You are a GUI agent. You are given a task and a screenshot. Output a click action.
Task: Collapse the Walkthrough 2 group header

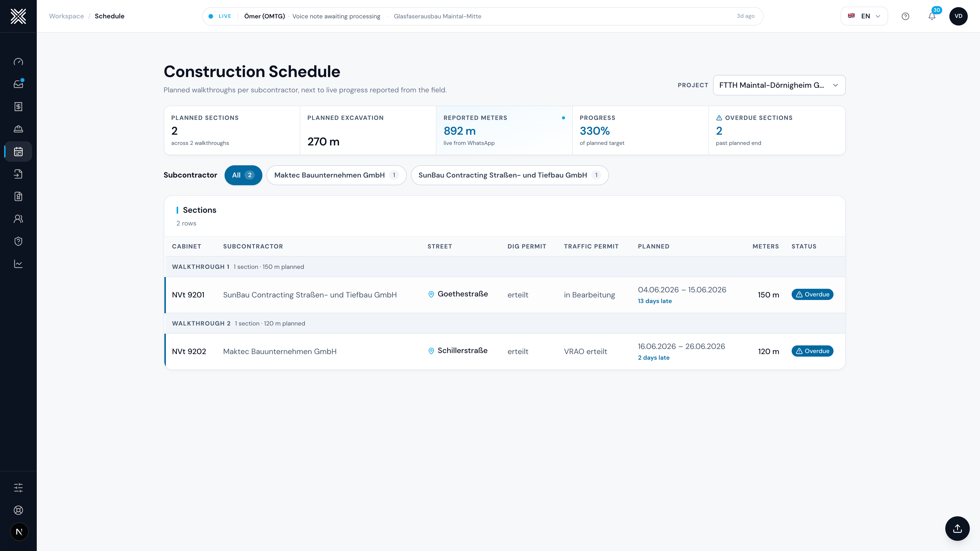(x=505, y=323)
